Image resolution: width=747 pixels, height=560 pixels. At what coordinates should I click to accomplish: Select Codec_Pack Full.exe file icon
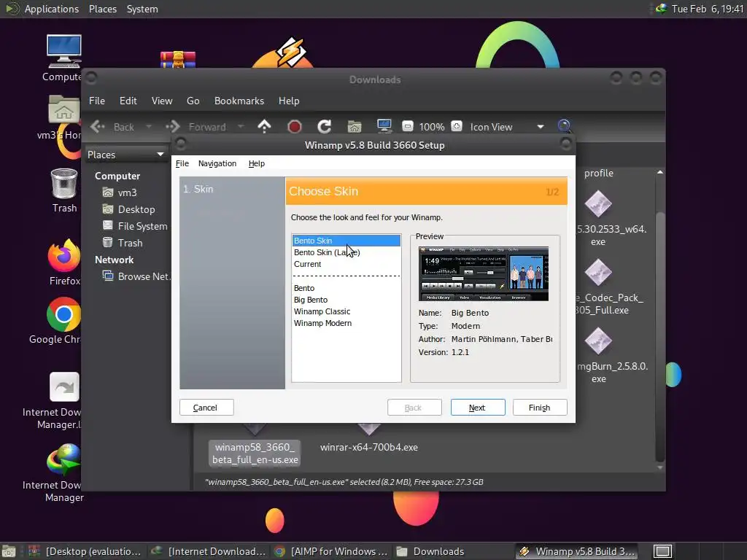coord(598,273)
